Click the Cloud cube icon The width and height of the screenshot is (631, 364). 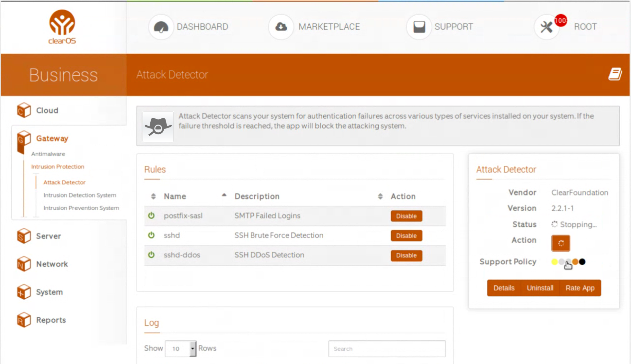[24, 110]
